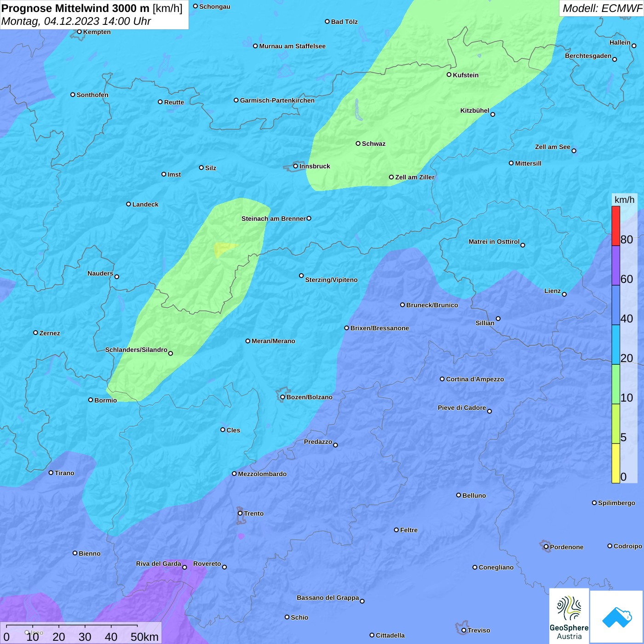
Task: Click the Spilimbergo label
Action: pos(616,503)
